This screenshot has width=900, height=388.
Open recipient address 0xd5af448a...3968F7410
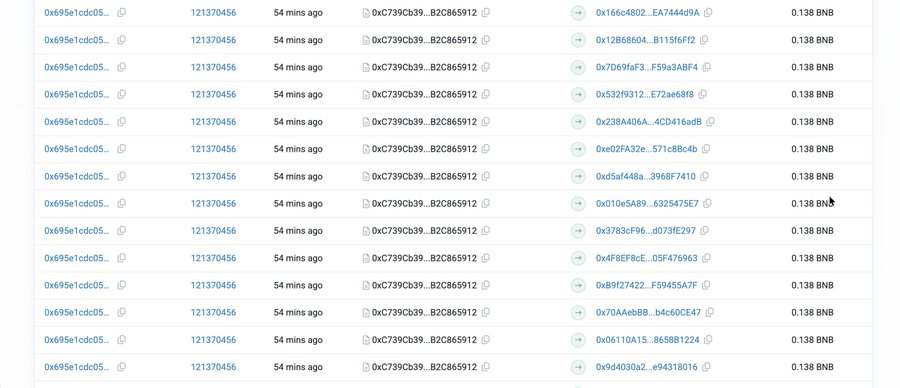[646, 176]
